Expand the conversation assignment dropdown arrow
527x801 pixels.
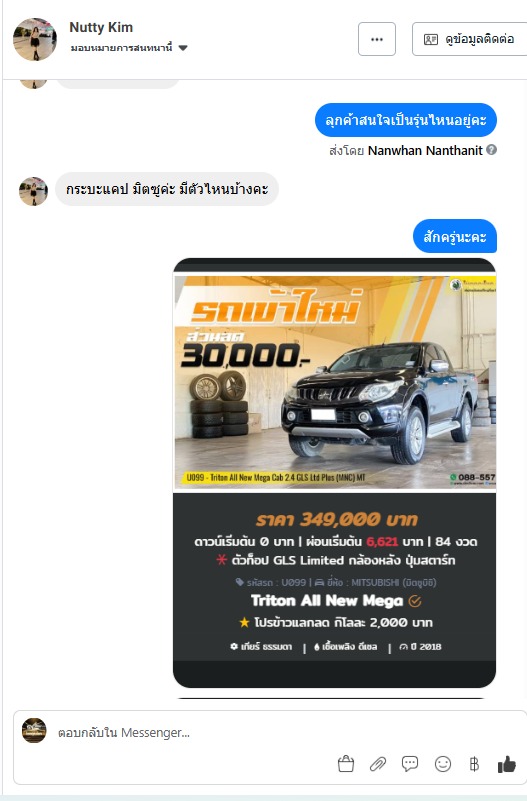183,48
